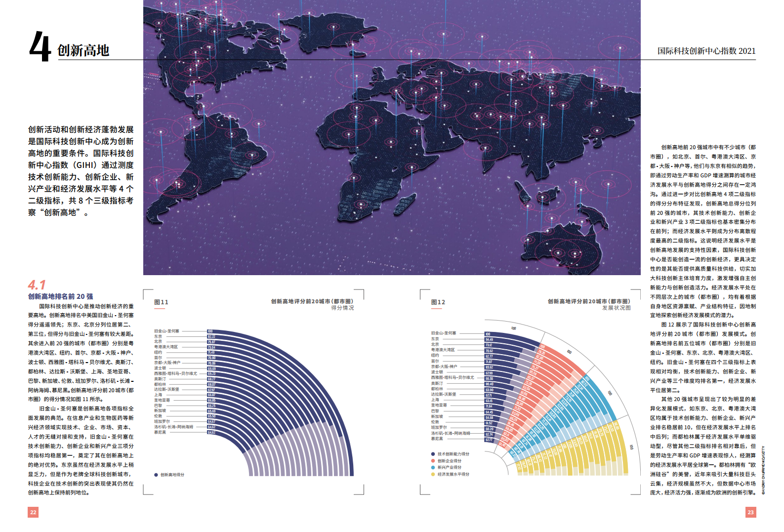The image size is (784, 532).
Task: Click the navy 技术创新能力得分 legend dot
Action: (433, 454)
